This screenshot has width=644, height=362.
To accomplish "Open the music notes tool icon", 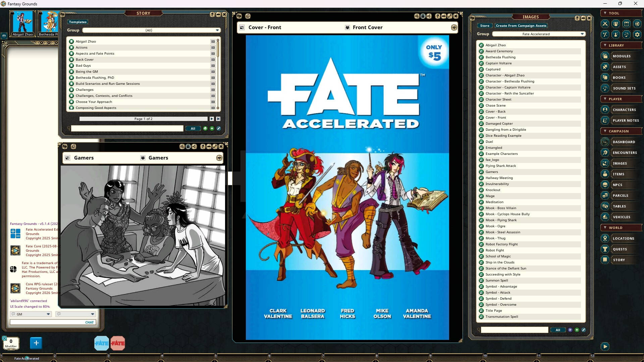I will pos(626,35).
